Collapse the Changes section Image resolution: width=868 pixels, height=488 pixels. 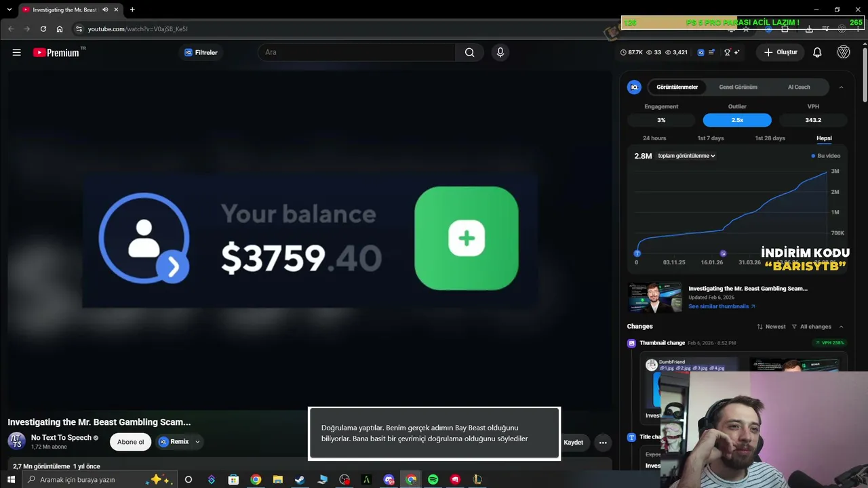pos(842,327)
